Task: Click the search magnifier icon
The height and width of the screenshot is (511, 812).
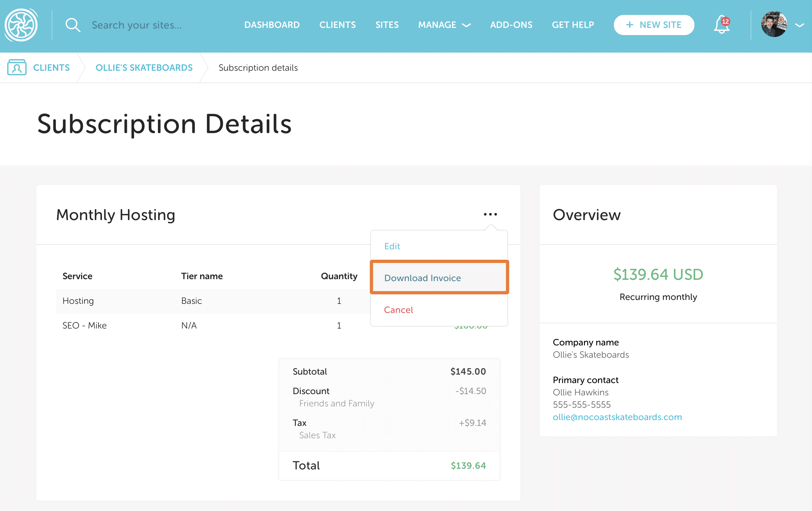Action: (x=72, y=25)
